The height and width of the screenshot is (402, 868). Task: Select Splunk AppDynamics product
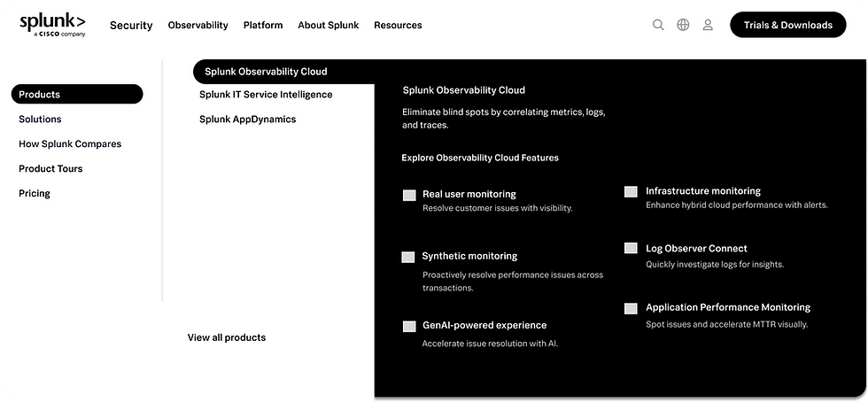click(x=247, y=120)
